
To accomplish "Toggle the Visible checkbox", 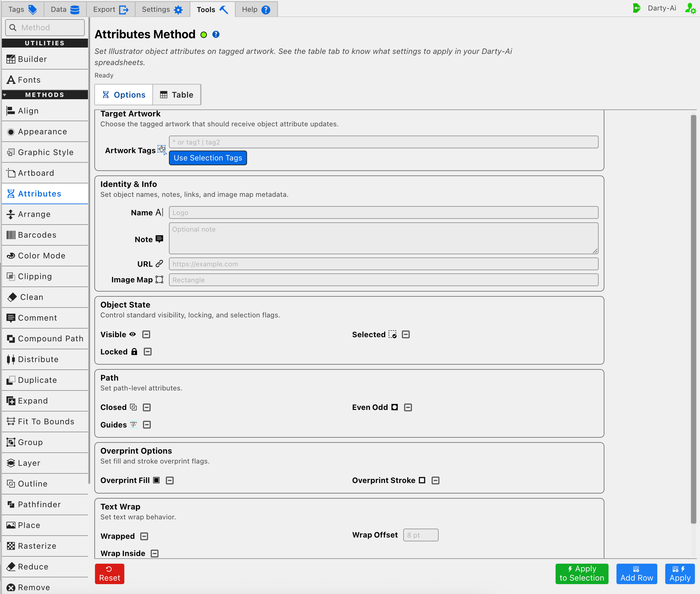I will [146, 334].
